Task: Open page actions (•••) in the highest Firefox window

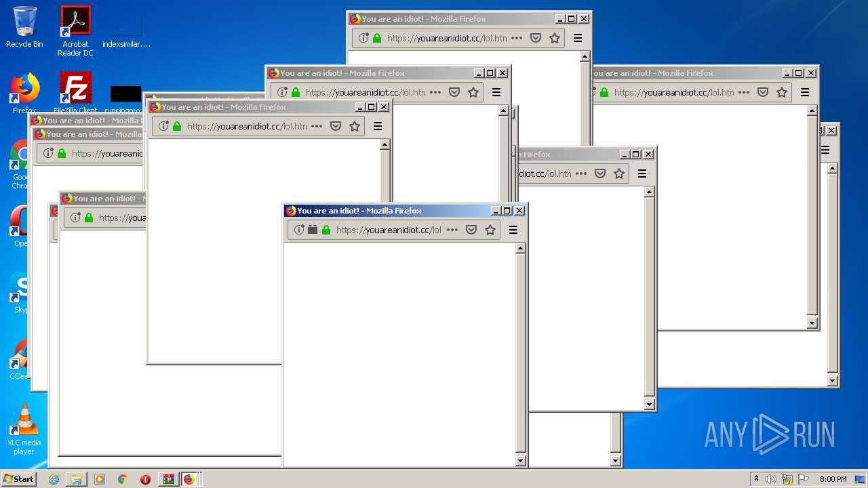Action: coord(517,38)
